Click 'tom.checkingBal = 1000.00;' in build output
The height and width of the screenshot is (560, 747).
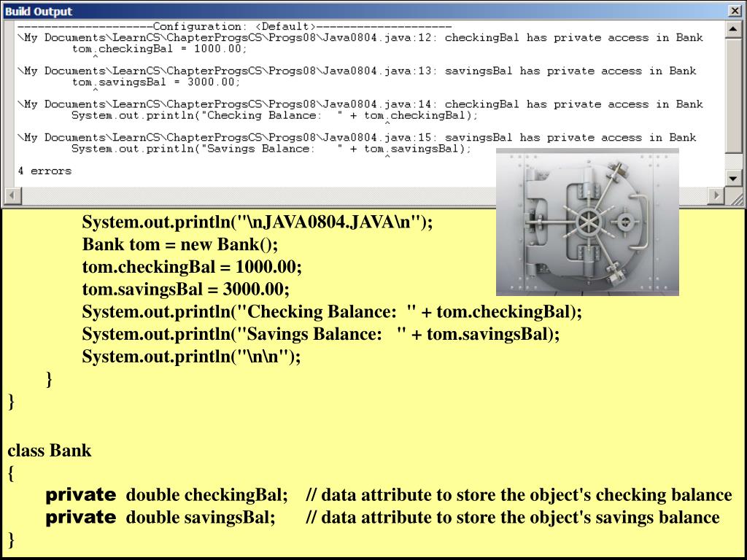pos(160,49)
